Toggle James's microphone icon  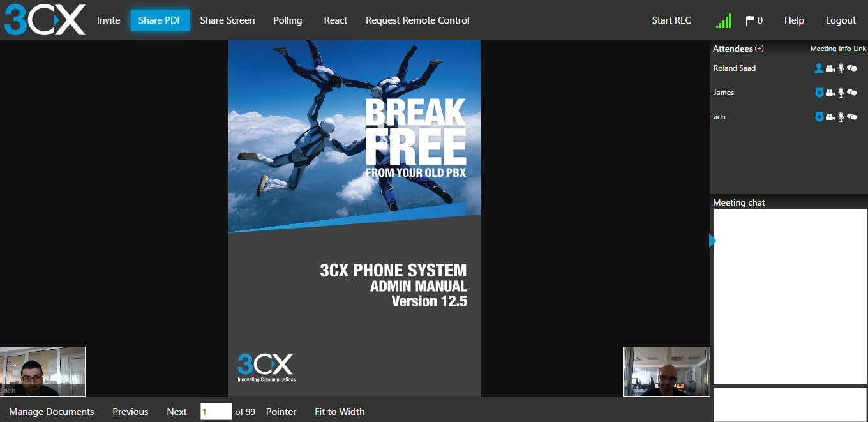coord(841,93)
